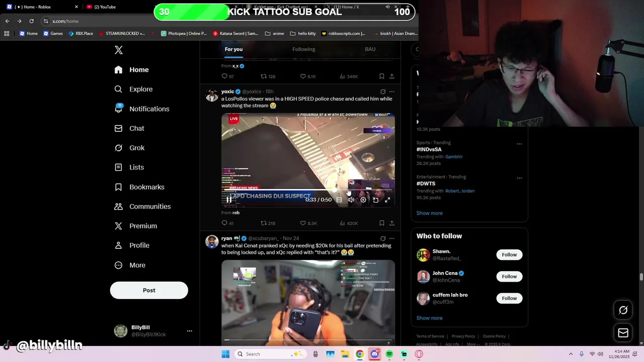Screen dimensions: 644x362
Task: Open Premium in the sidebar
Action: pyautogui.click(x=136, y=226)
